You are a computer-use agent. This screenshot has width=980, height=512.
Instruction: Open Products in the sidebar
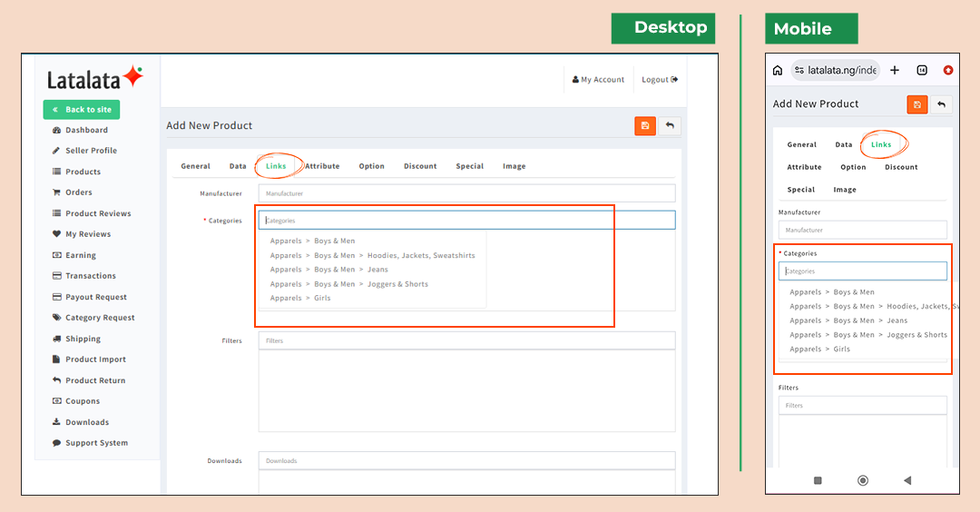(76, 172)
